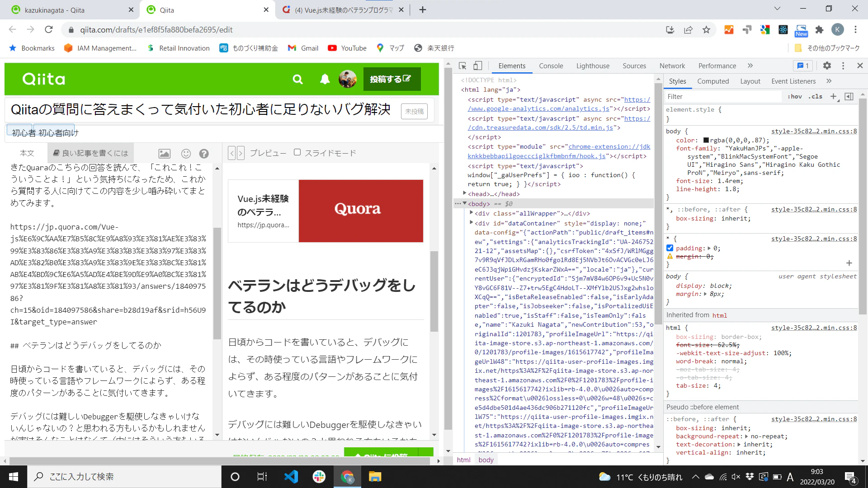This screenshot has height=488, width=868.
Task: Click the new style rule plus icon
Action: point(834,97)
